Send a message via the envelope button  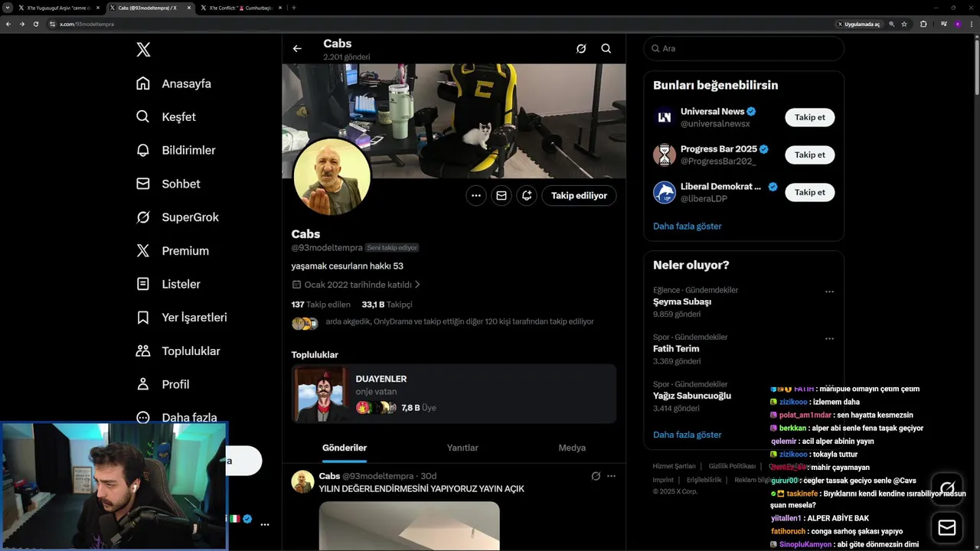[501, 196]
